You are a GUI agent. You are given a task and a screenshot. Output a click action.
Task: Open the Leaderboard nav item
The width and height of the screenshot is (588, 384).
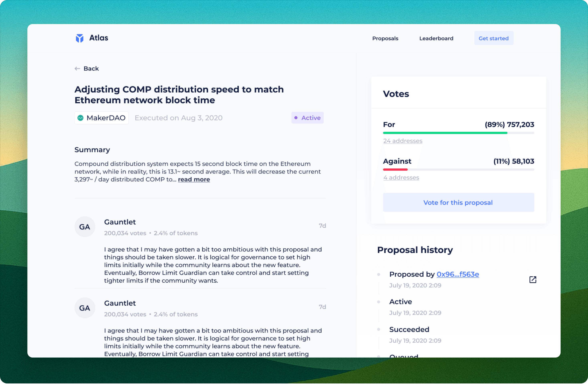point(436,38)
